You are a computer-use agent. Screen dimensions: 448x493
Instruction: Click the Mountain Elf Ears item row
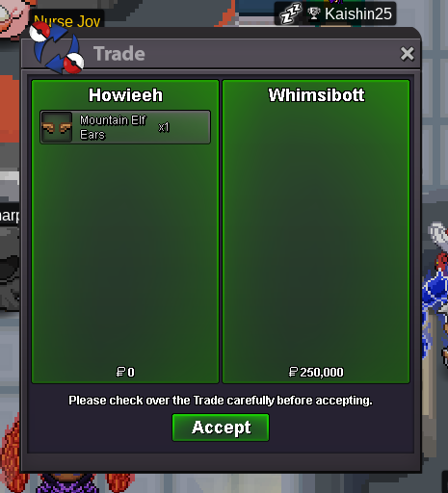(x=125, y=127)
